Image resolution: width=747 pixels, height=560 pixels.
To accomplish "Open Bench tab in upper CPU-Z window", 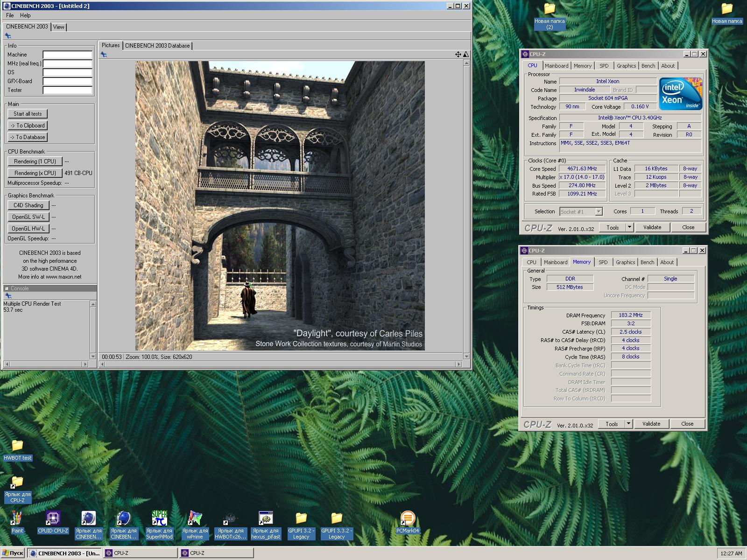I will 648,66.
